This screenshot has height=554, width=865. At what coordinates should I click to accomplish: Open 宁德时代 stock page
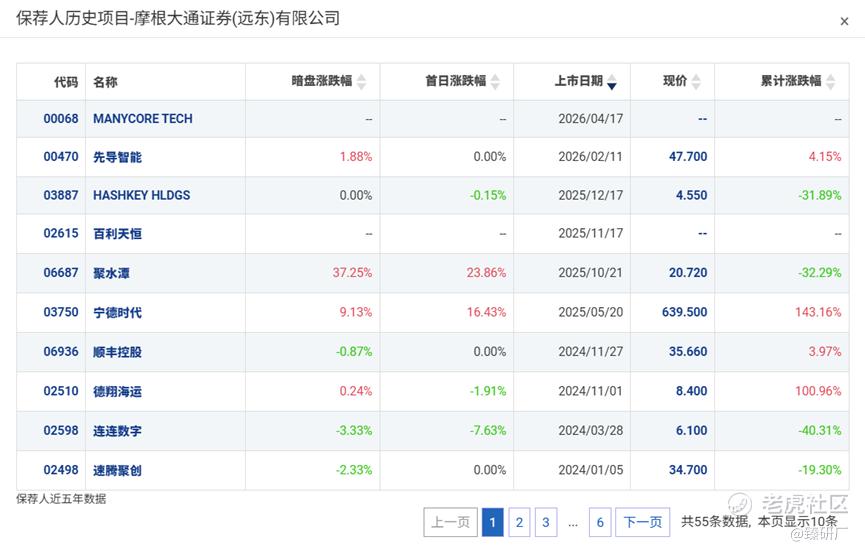[x=117, y=313]
